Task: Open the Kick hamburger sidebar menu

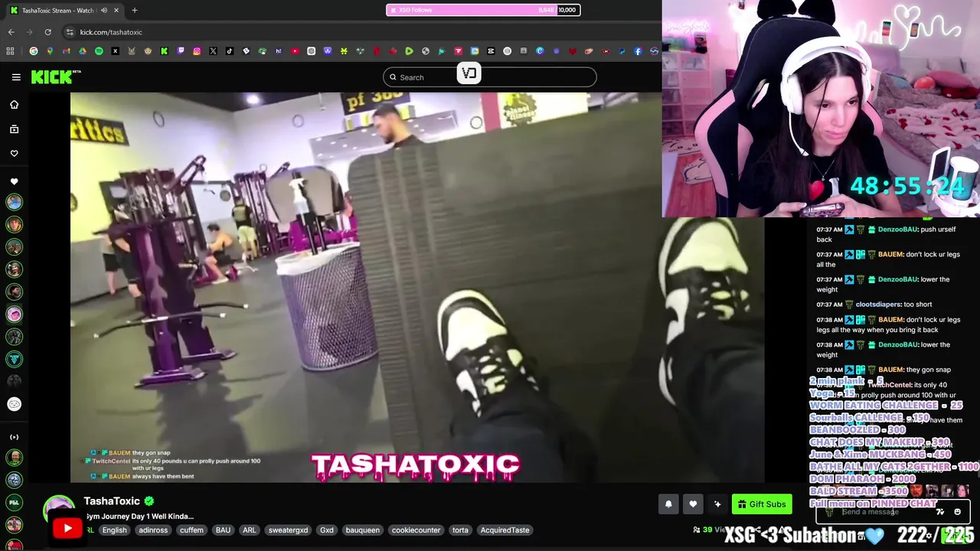Action: tap(16, 77)
